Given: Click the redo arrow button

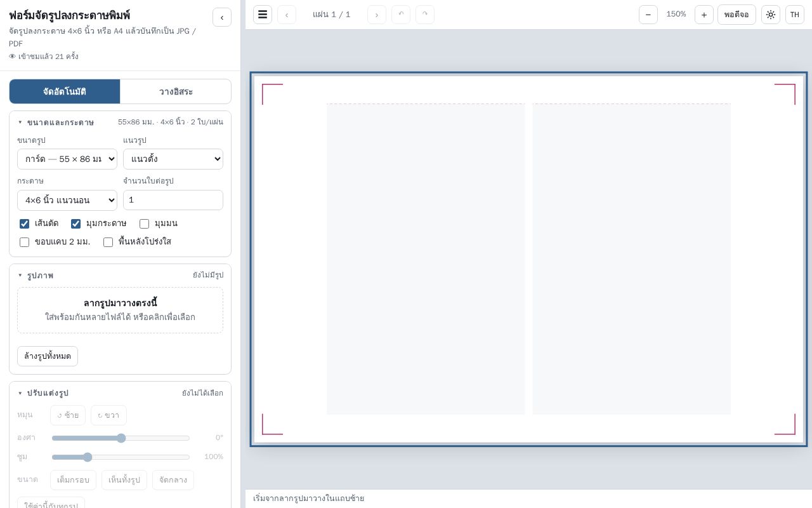Looking at the screenshot, I should point(425,15).
